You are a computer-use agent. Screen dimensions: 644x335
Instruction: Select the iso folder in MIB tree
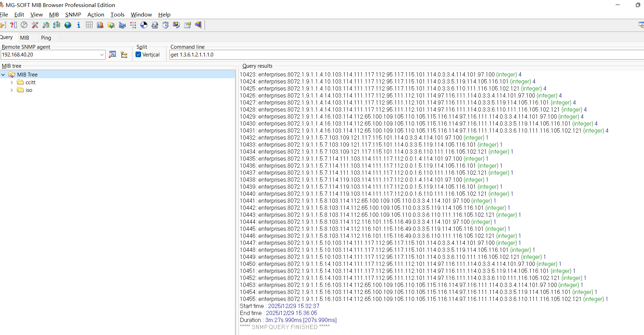click(29, 90)
